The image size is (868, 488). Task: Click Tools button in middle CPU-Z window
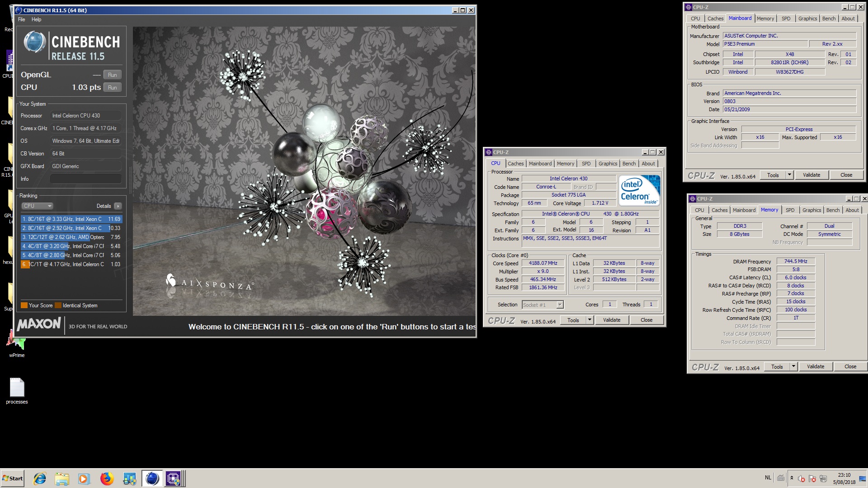[573, 320]
